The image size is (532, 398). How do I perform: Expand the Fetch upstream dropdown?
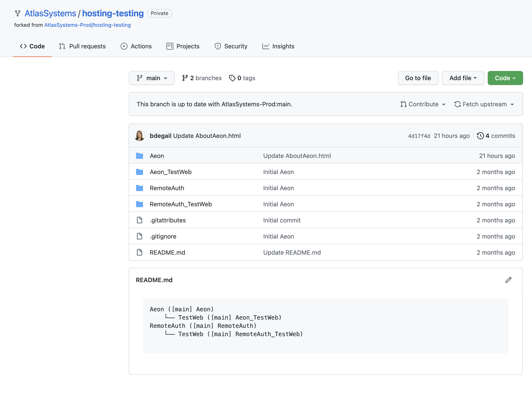pyautogui.click(x=484, y=104)
